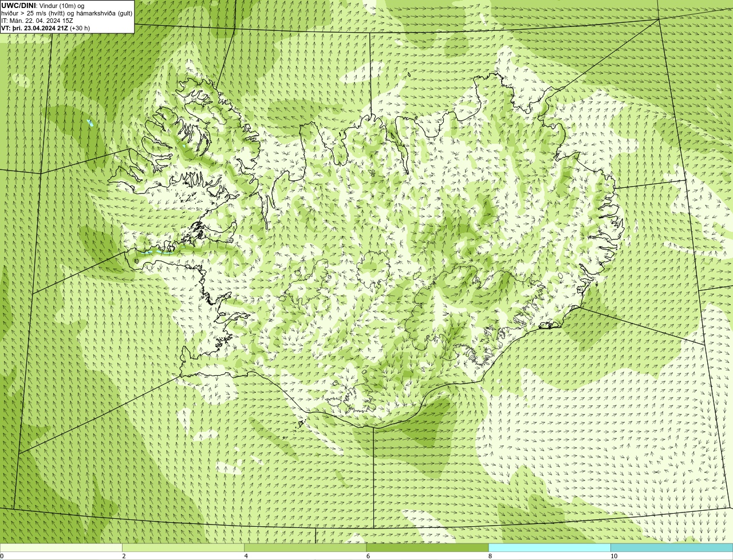Click the 2–4 m/s light green legend color
Image resolution: width=733 pixels, height=560 pixels.
(x=183, y=548)
